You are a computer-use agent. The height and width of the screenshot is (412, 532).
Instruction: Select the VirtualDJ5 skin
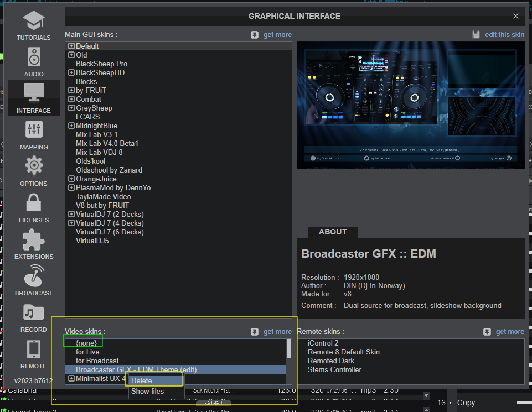pyautogui.click(x=92, y=241)
